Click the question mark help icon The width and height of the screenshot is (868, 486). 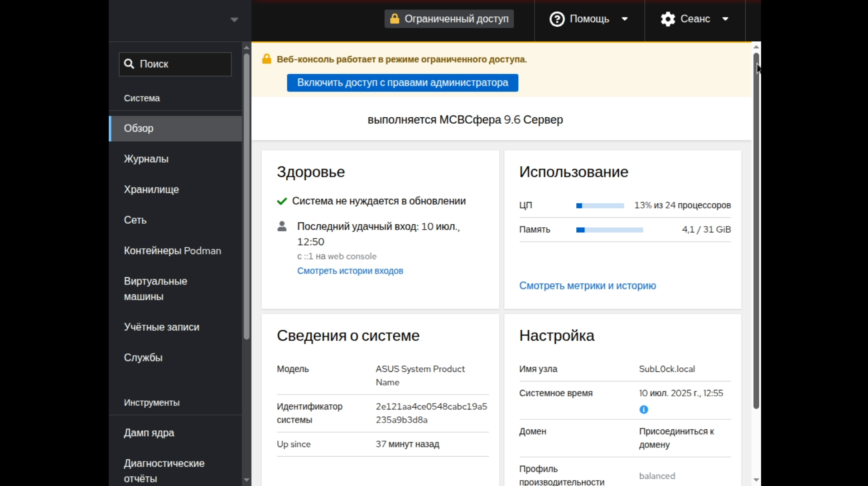(x=557, y=19)
